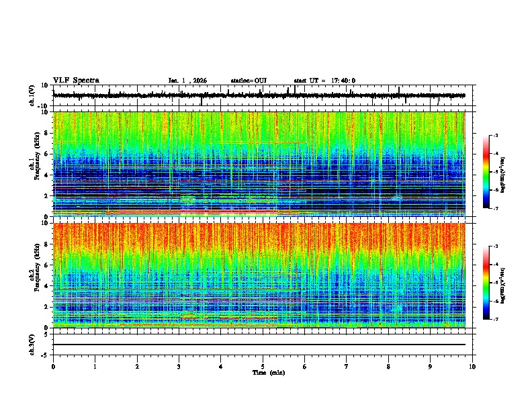Click the "ch.3(V)" axis label at bottom

[x=32, y=345]
